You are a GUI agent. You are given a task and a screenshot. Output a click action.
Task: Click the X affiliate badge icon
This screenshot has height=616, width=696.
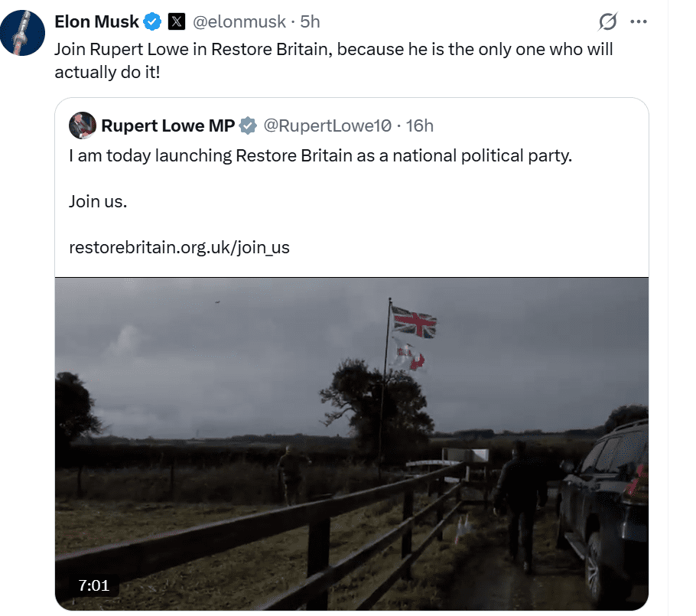[177, 22]
